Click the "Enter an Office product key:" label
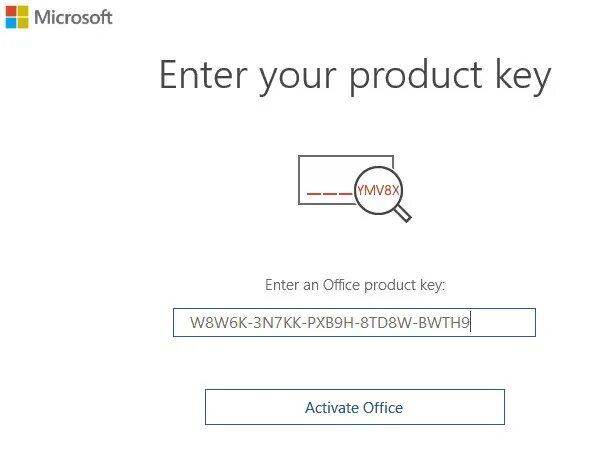Screen dimensions: 607x449 click(355, 285)
